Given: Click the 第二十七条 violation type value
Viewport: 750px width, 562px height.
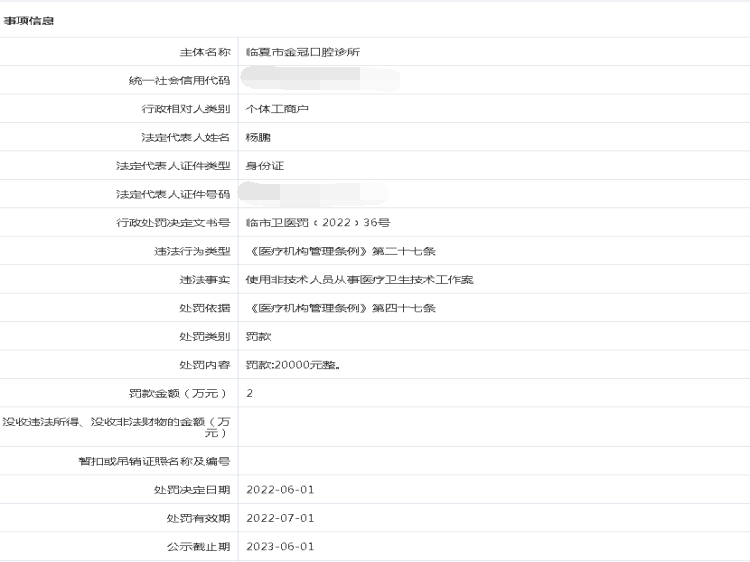Looking at the screenshot, I should pyautogui.click(x=340, y=251).
